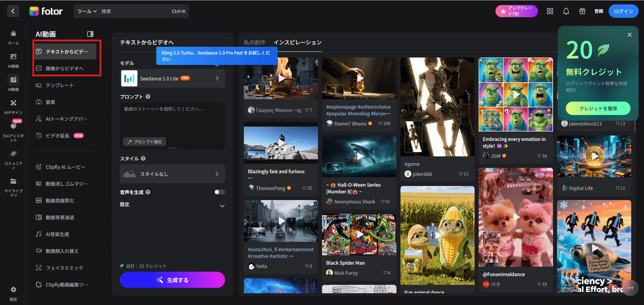Open the notifications bell icon
Image resolution: width=644 pixels, height=305 pixels.
566,11
